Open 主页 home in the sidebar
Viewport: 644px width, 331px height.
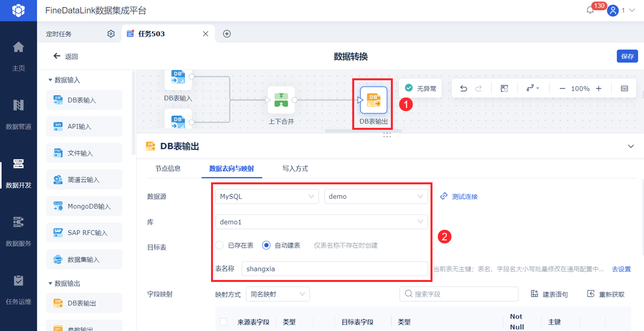click(18, 56)
